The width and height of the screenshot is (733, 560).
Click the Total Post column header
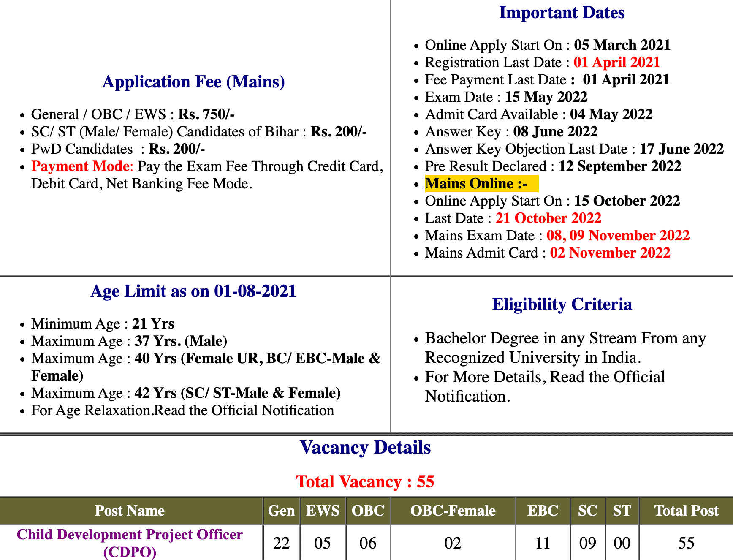click(687, 511)
